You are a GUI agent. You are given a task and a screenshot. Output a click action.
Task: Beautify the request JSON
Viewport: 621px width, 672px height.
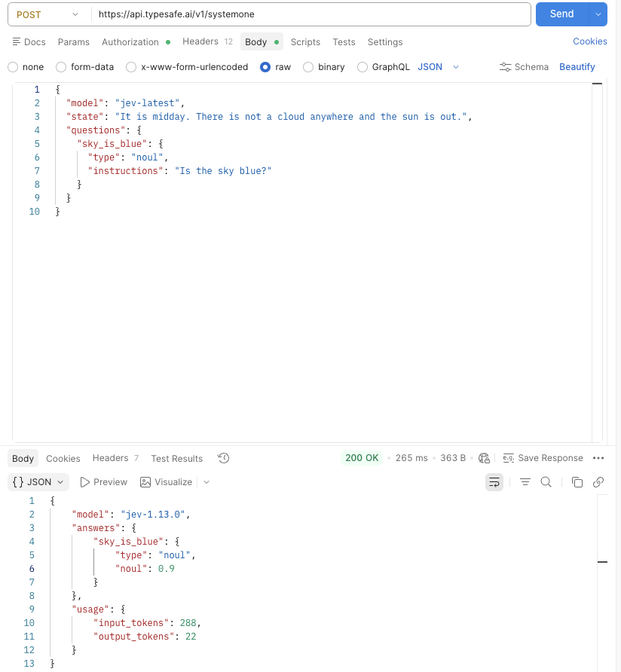coord(577,67)
